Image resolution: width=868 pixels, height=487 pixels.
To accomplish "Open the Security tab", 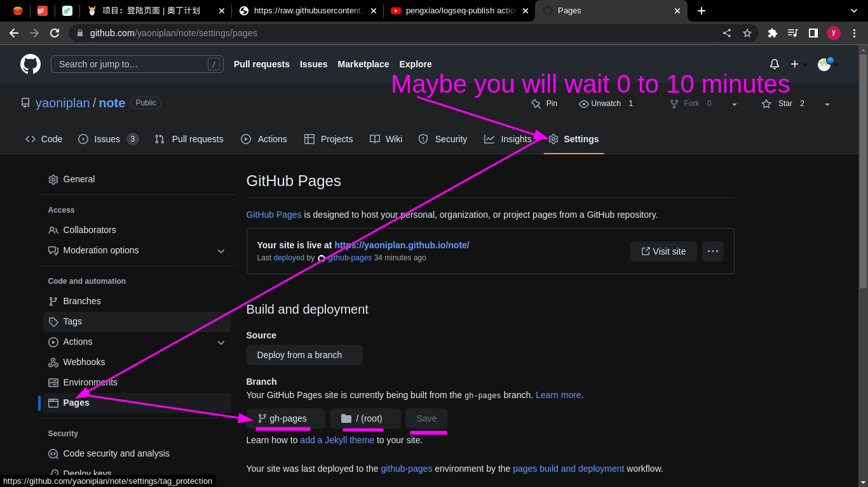I will (x=443, y=139).
